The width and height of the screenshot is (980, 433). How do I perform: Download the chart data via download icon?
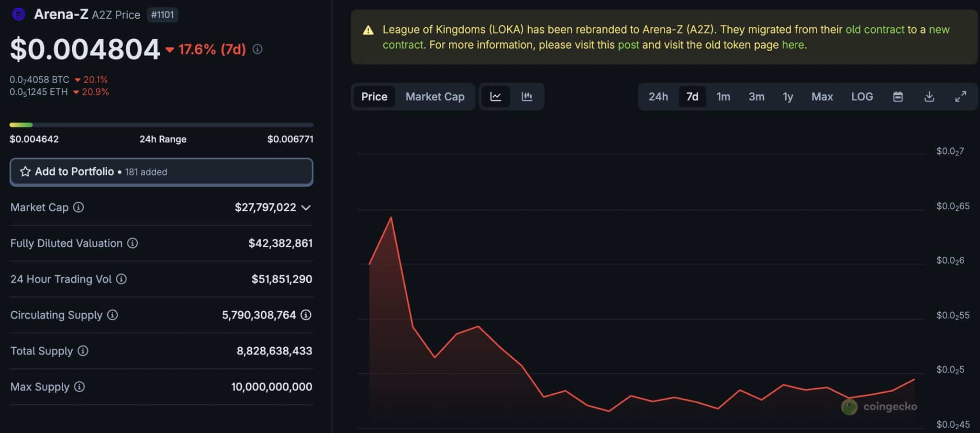coord(929,96)
